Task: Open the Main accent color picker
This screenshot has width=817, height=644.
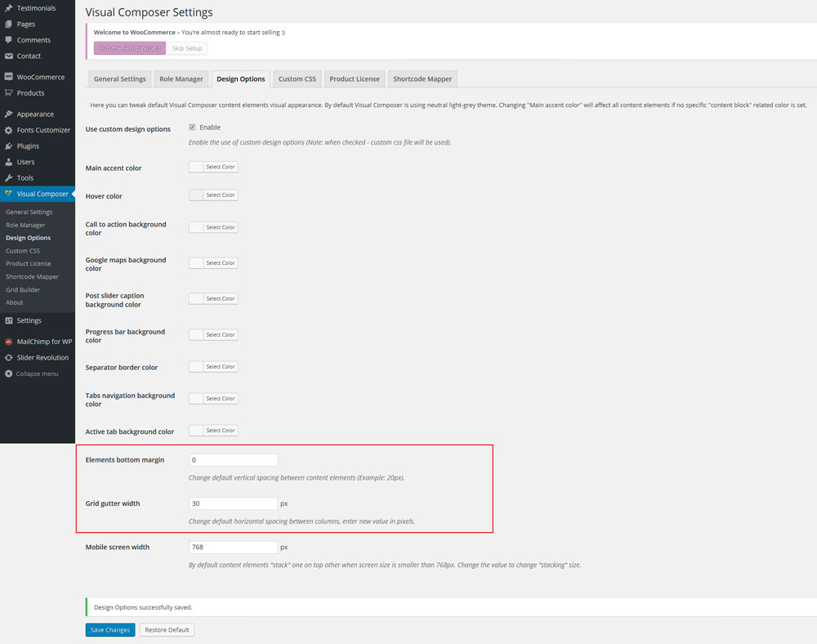Action: [x=213, y=167]
